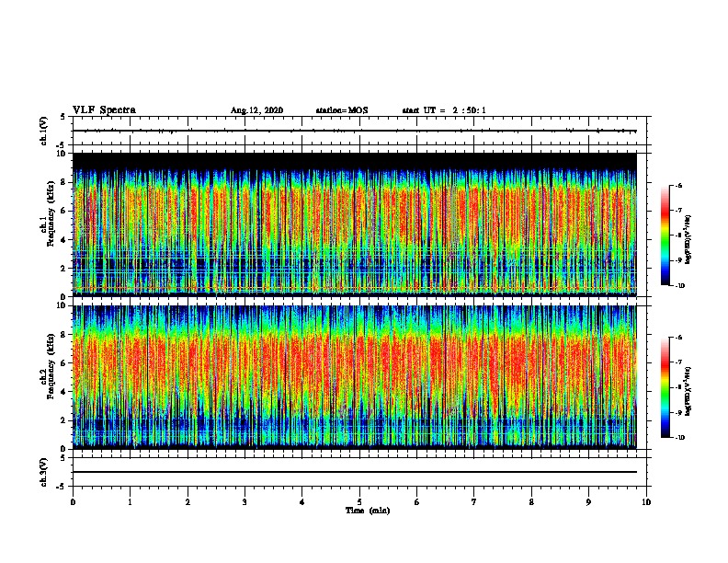The height and width of the screenshot is (563, 728).
Task: Click time axis tick label "9"
Action: (x=588, y=502)
